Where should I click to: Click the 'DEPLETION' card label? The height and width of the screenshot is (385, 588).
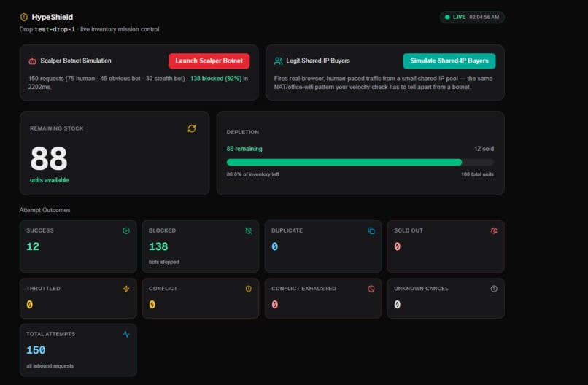pyautogui.click(x=243, y=132)
